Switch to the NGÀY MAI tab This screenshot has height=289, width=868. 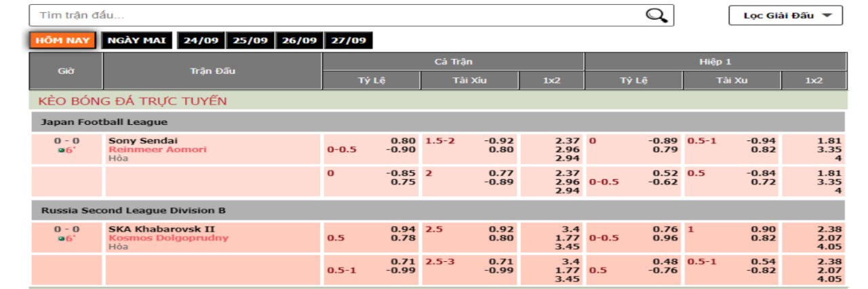[136, 41]
